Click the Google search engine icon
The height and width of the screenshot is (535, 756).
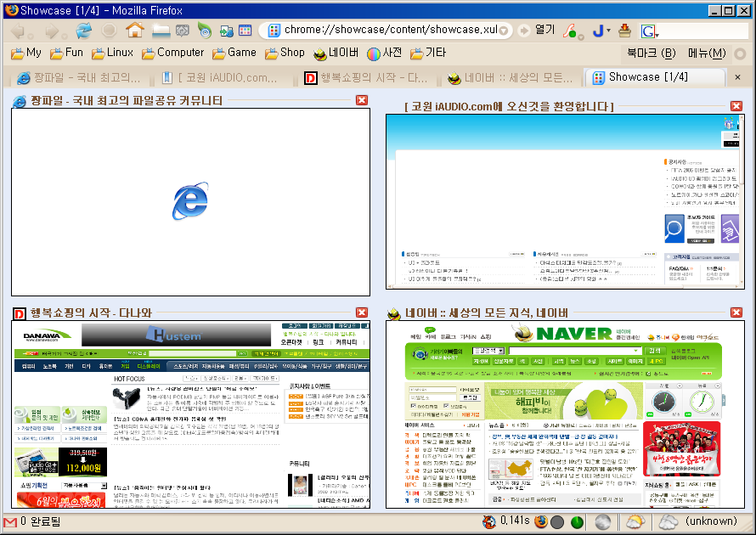pos(647,31)
